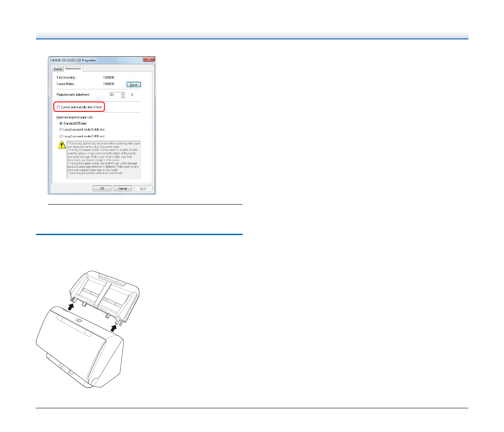The image size is (504, 432).
Task: Switch to the Events tab
Action: click(x=58, y=69)
